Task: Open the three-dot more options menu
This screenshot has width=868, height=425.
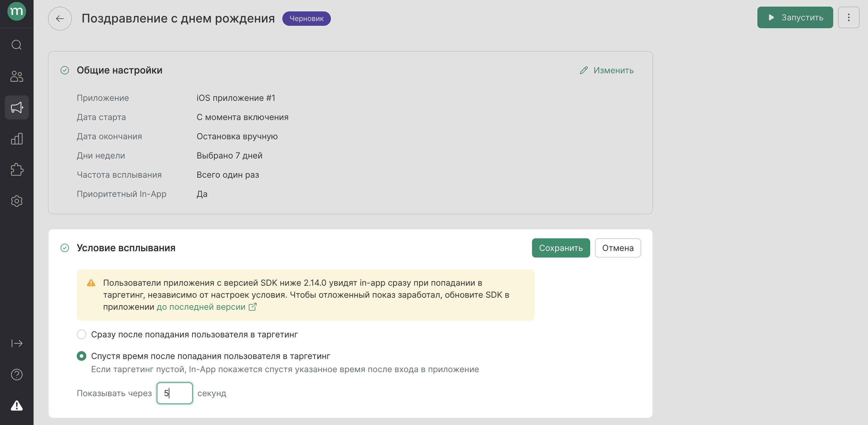Action: (x=849, y=17)
